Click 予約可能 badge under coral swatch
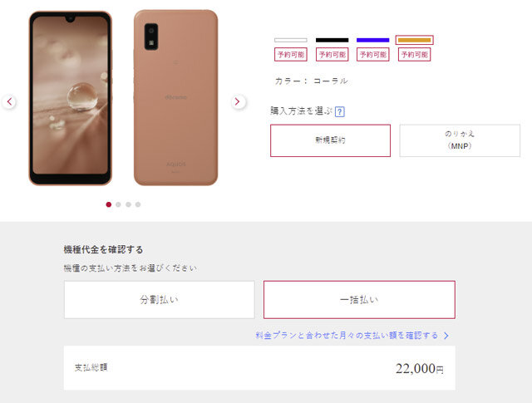Screen dimensions: 532x403 414,55
